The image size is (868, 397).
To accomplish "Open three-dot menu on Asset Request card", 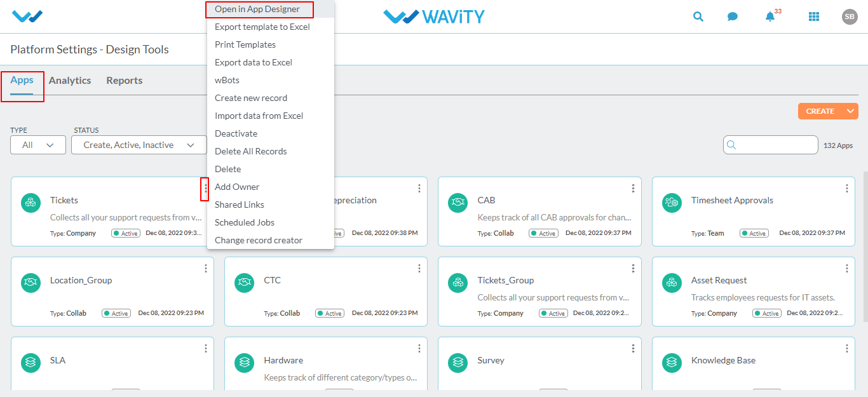I will (846, 269).
